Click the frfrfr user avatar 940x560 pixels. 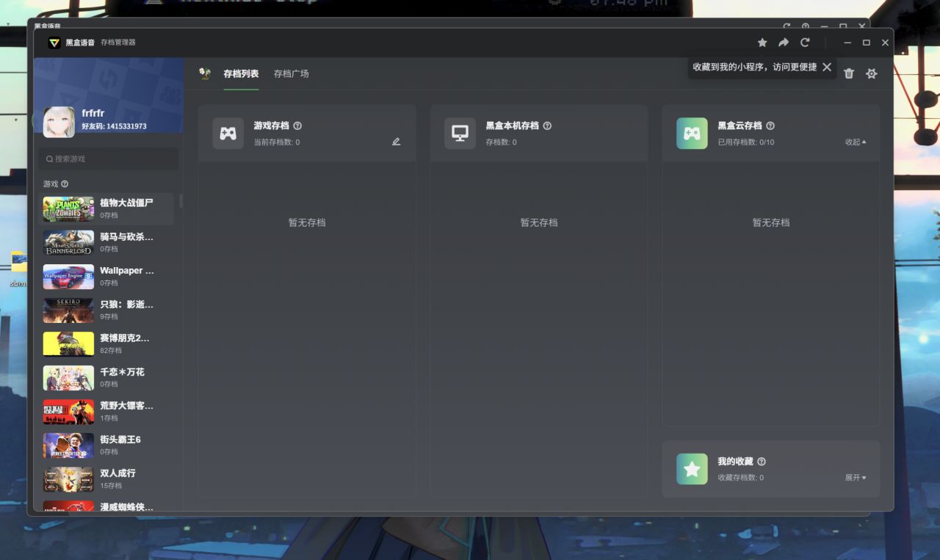coord(59,122)
